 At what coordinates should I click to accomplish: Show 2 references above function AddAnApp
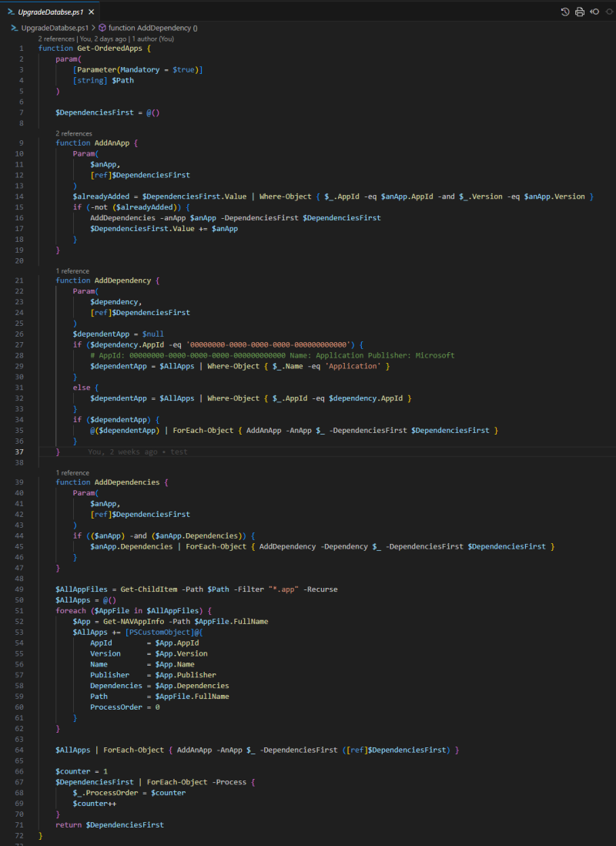[x=74, y=133]
